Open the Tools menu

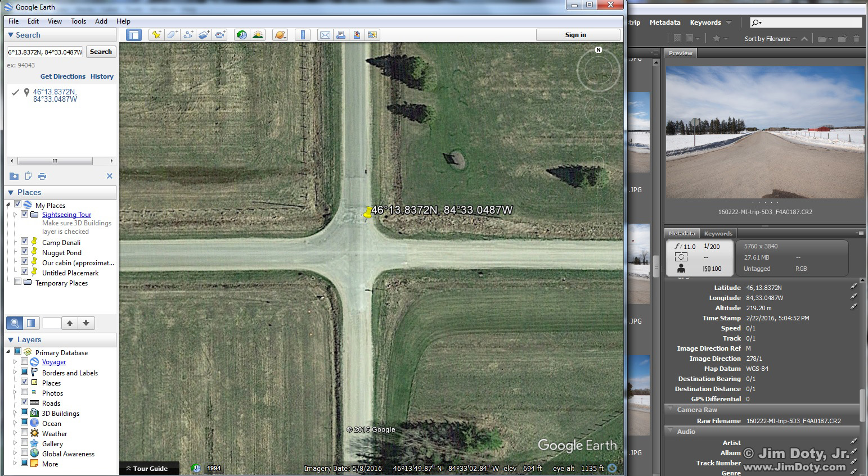coord(78,21)
